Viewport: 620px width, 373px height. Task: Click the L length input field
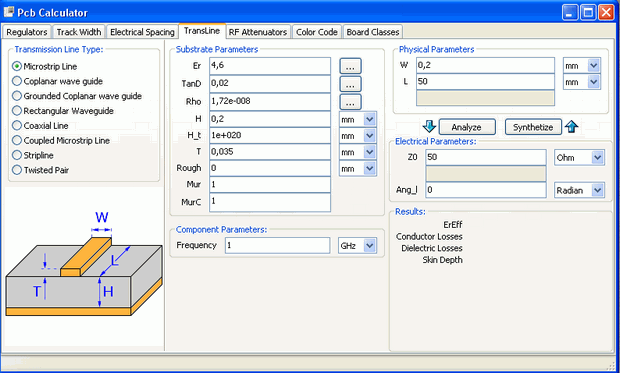point(485,81)
